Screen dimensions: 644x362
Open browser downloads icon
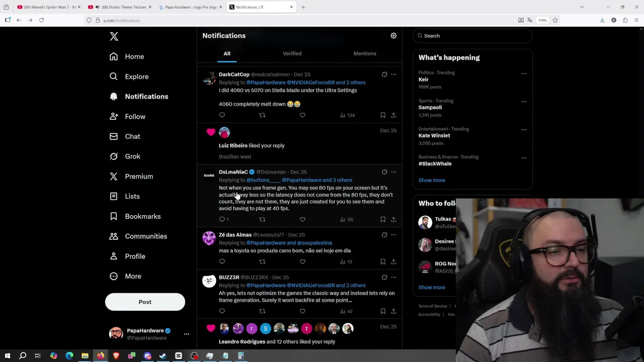(x=602, y=20)
